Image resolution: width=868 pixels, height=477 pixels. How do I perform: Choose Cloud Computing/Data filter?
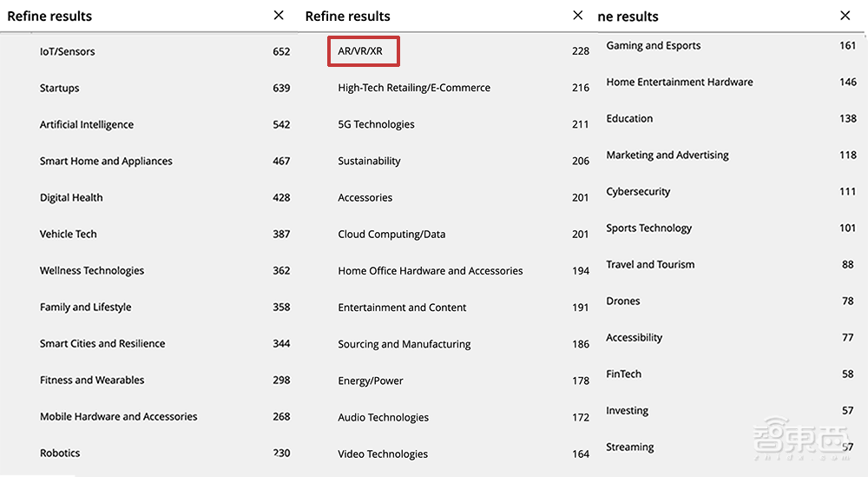pos(391,234)
